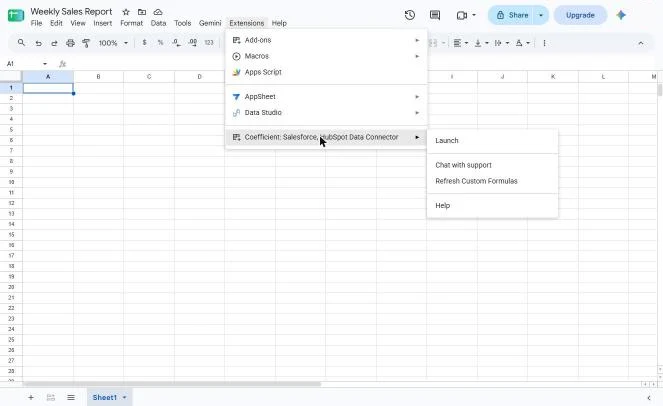Viewport: 663px width, 406px height.
Task: Select column B header
Action: coord(99,77)
